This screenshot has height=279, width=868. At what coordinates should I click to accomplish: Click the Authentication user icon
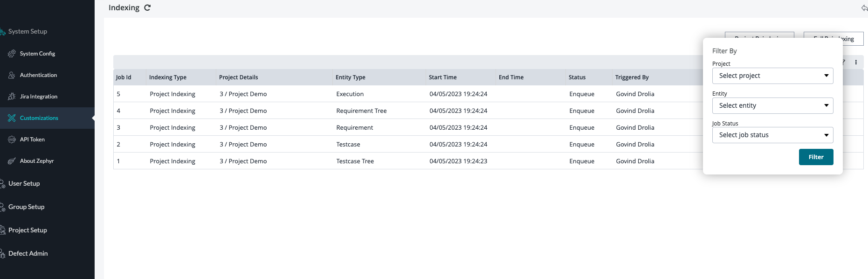[12, 75]
